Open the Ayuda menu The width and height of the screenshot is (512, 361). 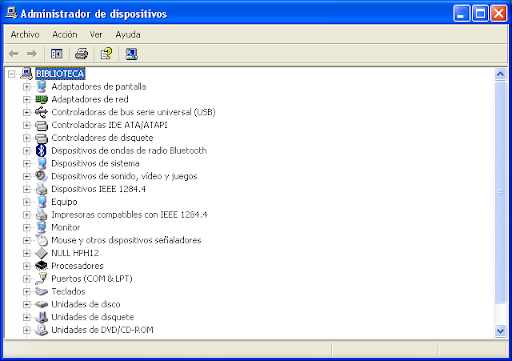pyautogui.click(x=128, y=35)
